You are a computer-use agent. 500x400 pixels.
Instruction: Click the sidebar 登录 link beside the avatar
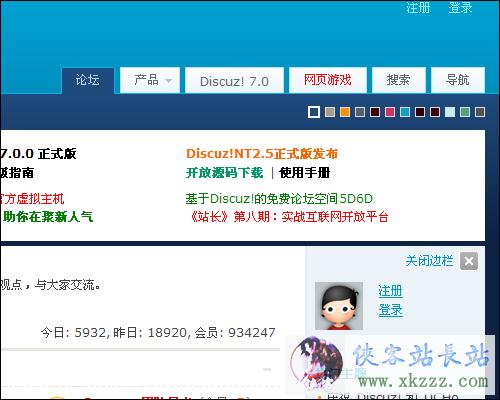[390, 310]
